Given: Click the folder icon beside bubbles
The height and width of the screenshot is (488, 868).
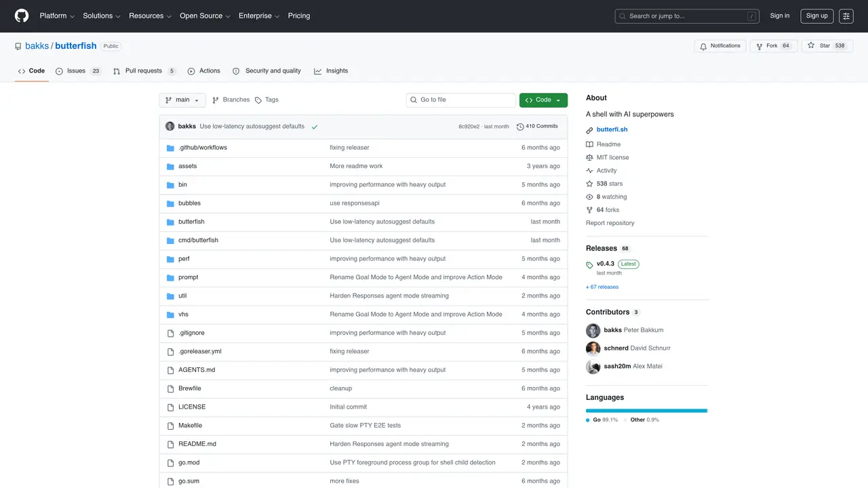Looking at the screenshot, I should [x=171, y=203].
